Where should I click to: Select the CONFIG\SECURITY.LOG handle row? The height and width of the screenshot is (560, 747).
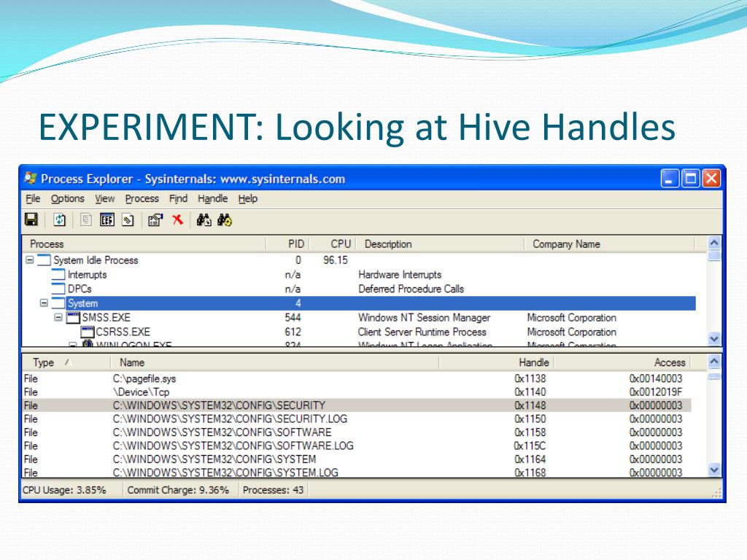[x=357, y=419]
